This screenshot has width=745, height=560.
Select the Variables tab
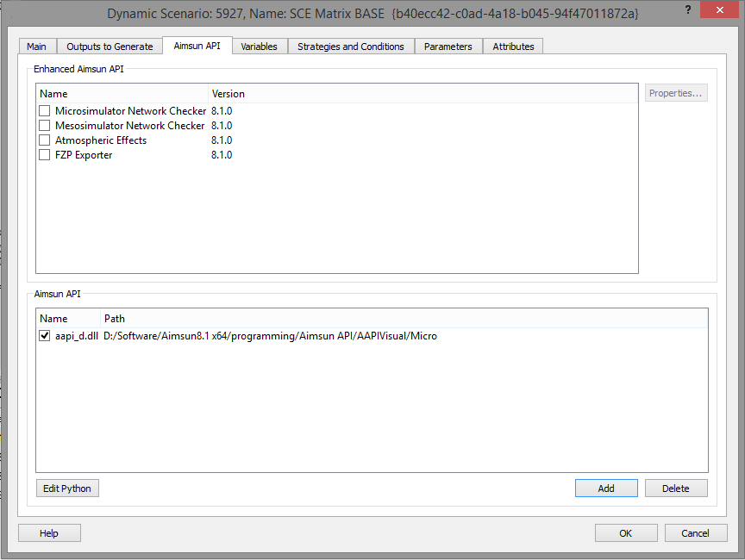click(260, 46)
